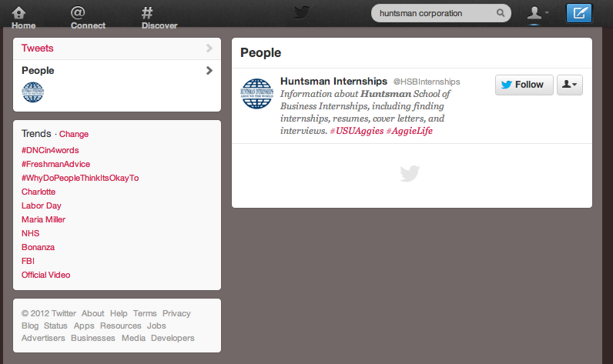Open the Official Video trend
This screenshot has height=364, width=613.
(x=45, y=275)
